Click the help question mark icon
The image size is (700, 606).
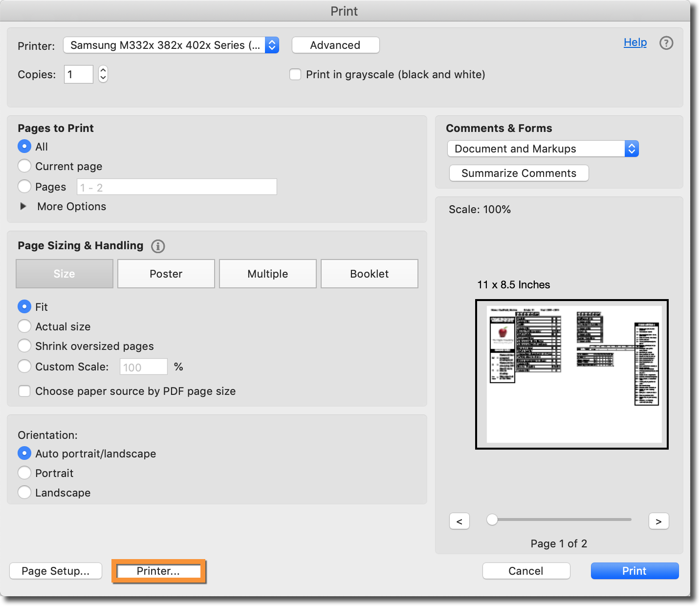666,43
